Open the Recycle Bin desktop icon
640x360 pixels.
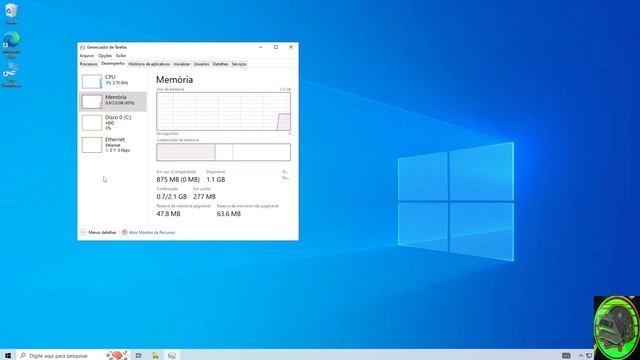pos(11,13)
